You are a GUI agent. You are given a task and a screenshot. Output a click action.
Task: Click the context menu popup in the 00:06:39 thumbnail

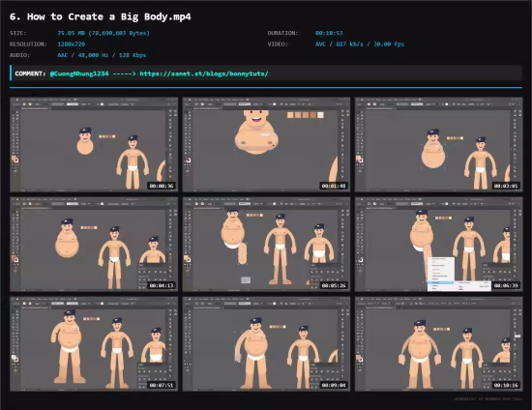441,274
